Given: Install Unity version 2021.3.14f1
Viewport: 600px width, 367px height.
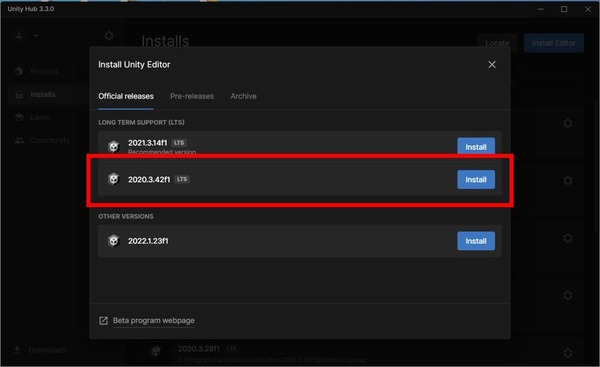Looking at the screenshot, I should (x=476, y=147).
